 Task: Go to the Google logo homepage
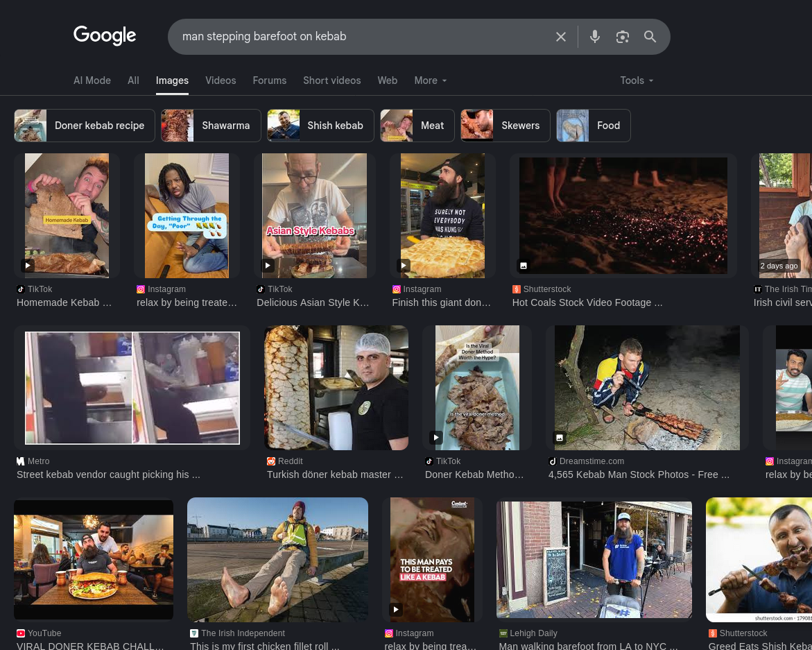pyautogui.click(x=105, y=36)
